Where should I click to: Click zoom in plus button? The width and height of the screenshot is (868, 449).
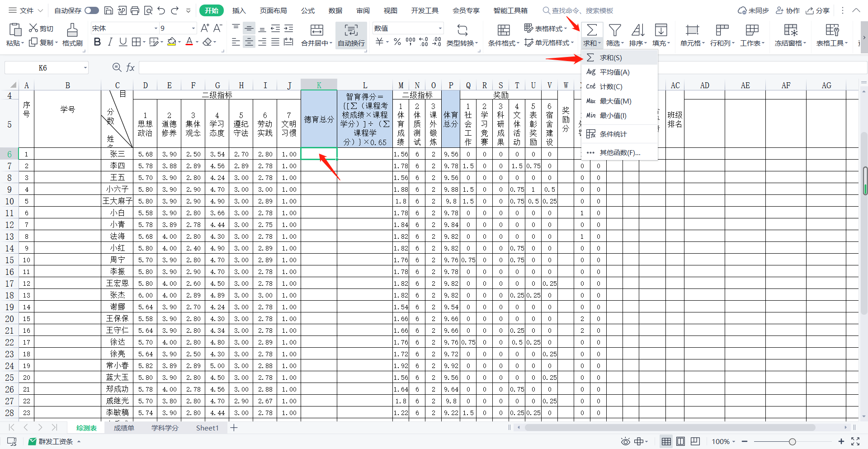841,441
